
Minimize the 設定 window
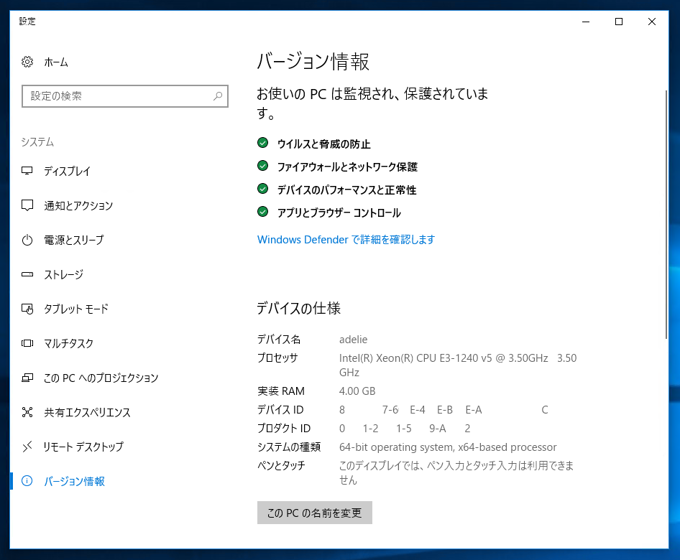[586, 22]
